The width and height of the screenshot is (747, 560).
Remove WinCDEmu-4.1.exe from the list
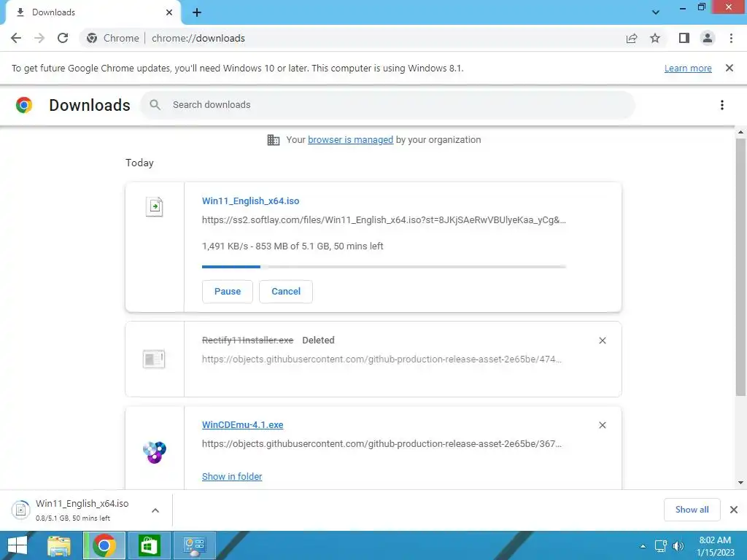tap(602, 425)
